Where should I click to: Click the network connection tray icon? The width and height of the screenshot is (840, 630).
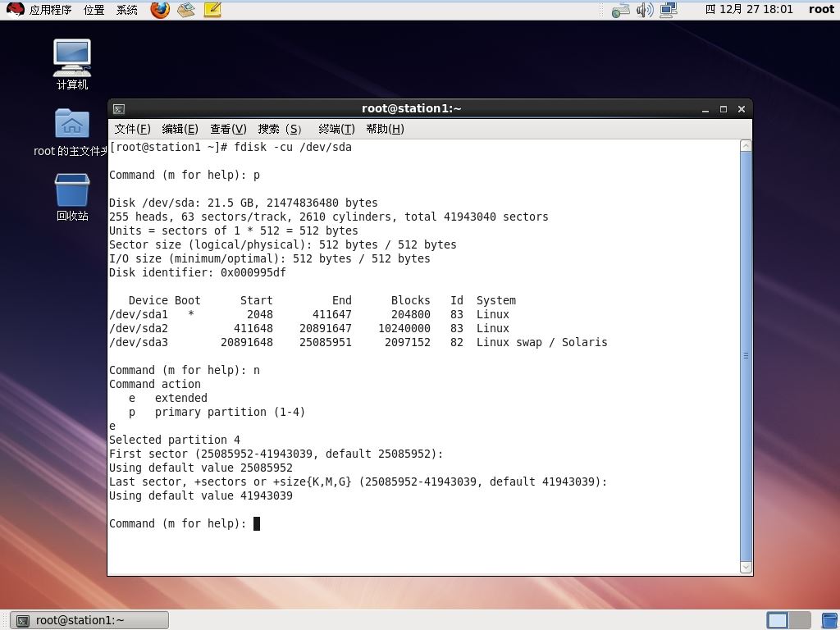(x=669, y=10)
